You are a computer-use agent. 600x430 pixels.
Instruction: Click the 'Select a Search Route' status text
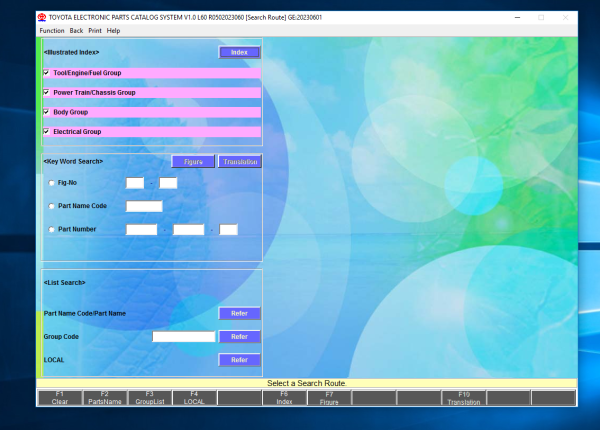(x=307, y=383)
